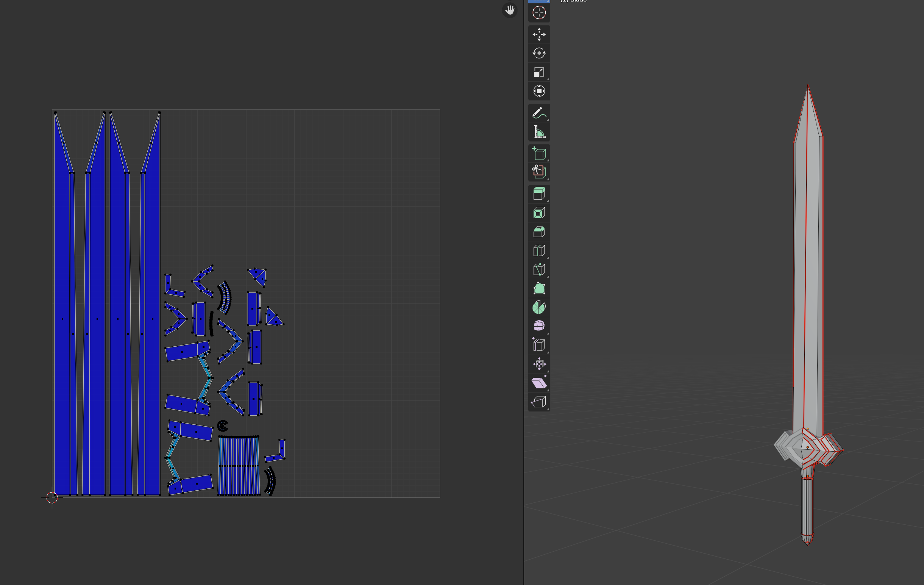This screenshot has width=924, height=585.
Task: Choose the Scale tool
Action: [539, 72]
